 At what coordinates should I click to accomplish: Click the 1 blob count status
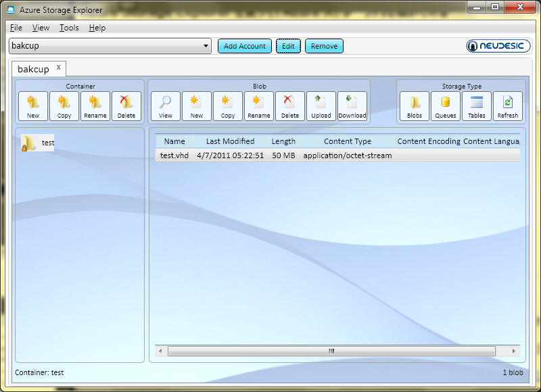pyautogui.click(x=513, y=372)
